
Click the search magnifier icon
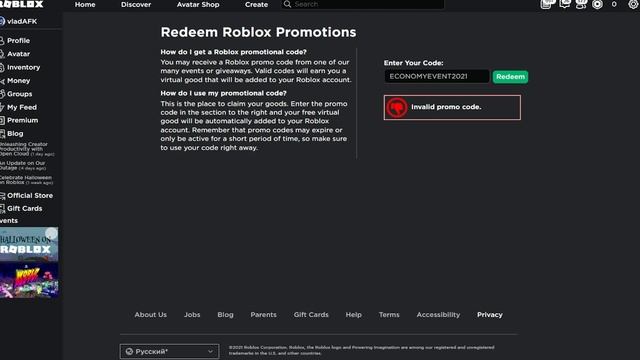point(287,4)
